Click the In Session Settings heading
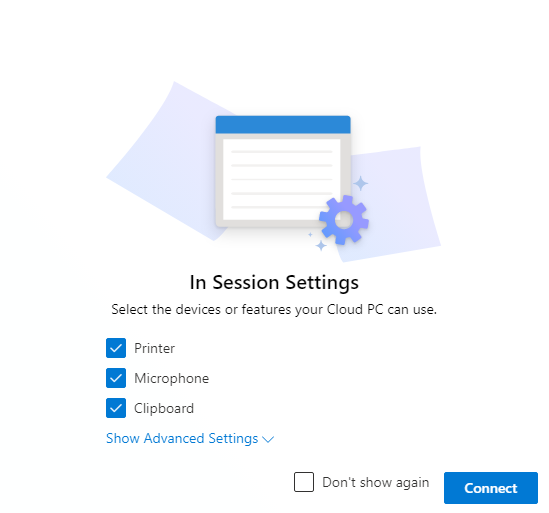The image size is (549, 513). click(x=274, y=282)
